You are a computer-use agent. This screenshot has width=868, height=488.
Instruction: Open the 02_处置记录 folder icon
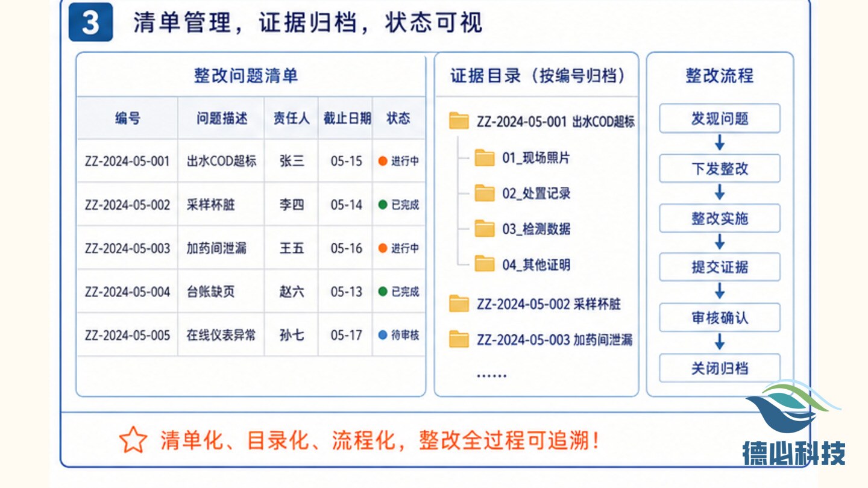485,193
